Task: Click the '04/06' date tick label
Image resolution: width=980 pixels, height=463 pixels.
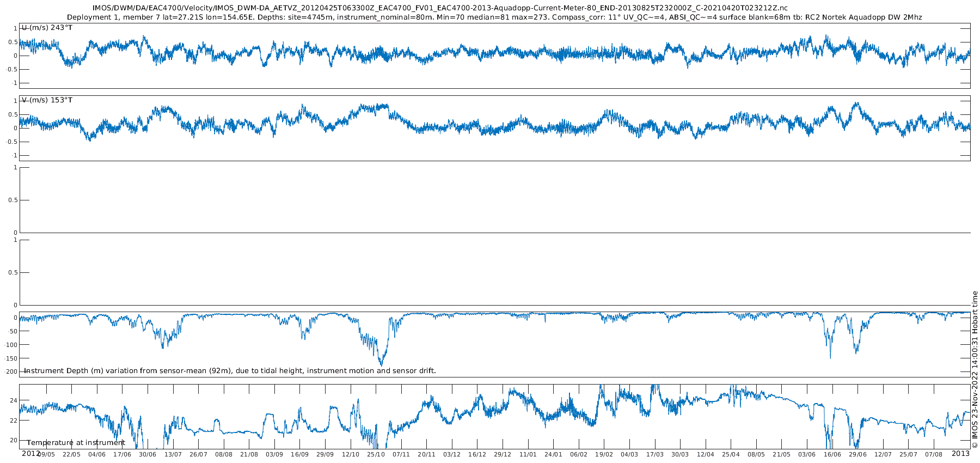Action: tap(97, 454)
